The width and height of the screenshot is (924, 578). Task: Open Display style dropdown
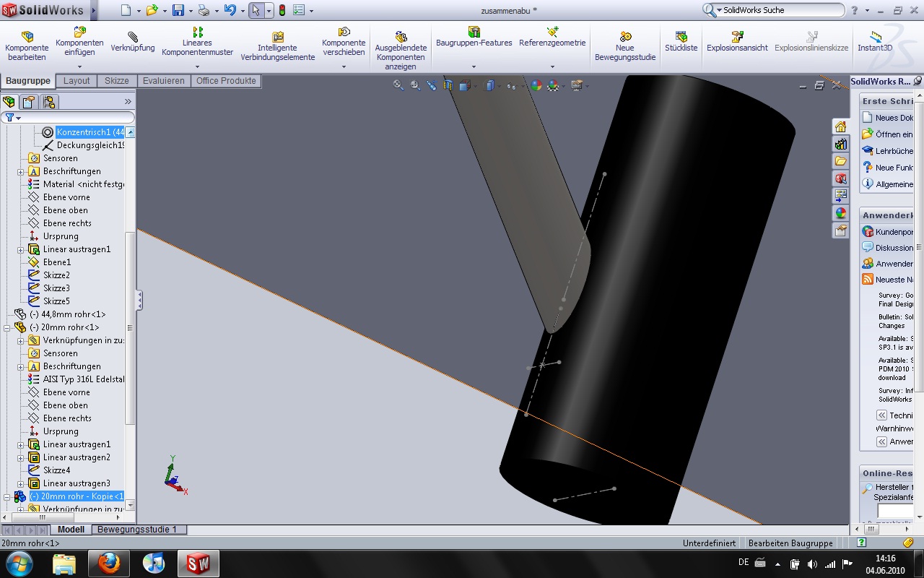click(x=492, y=85)
